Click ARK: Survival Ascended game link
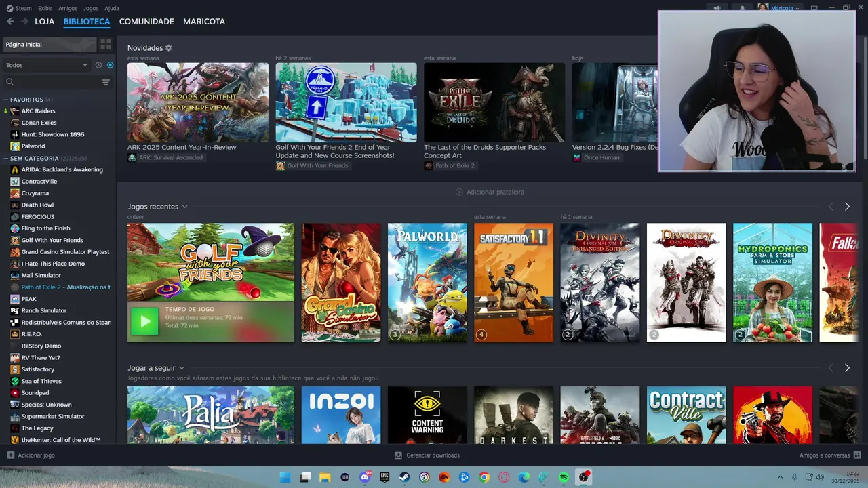868x488 pixels. (165, 158)
